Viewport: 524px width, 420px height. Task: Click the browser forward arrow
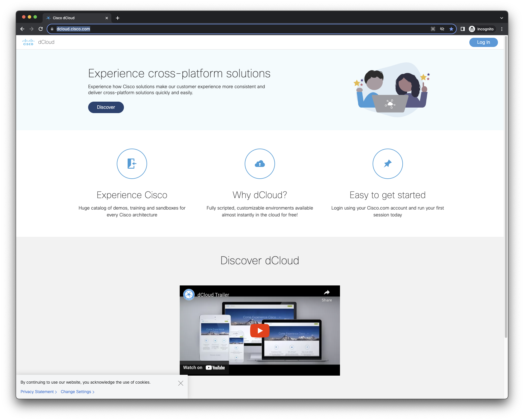pos(31,29)
